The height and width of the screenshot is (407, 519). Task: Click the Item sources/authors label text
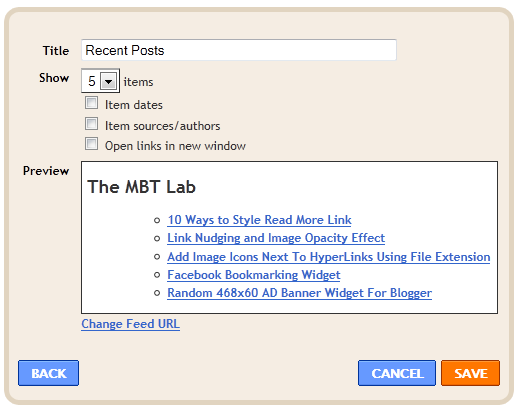click(162, 126)
